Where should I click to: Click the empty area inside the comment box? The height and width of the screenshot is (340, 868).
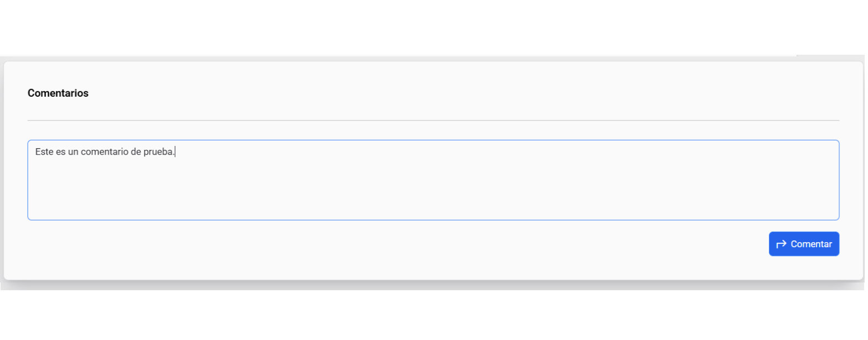(x=433, y=191)
